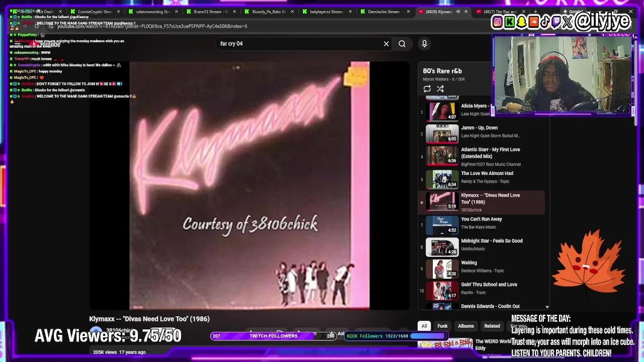This screenshot has height=362, width=644.
Task: Open Atlantic Starr My First Love thumbnail
Action: click(x=442, y=155)
